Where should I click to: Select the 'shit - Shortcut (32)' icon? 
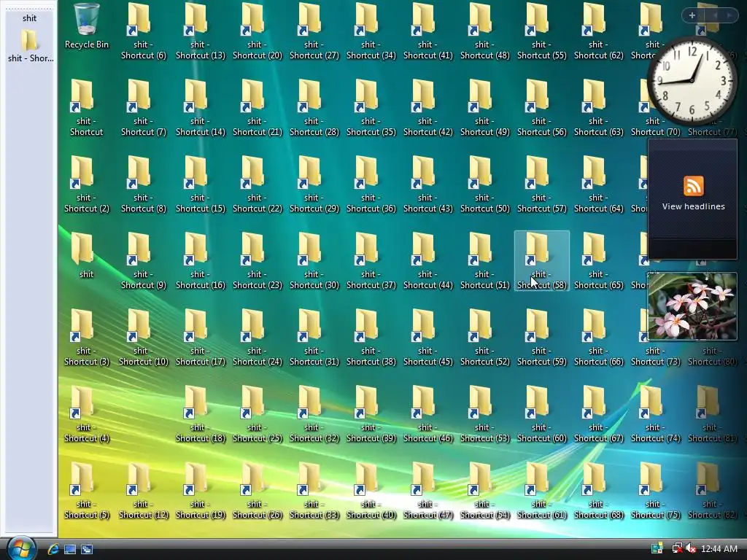(x=314, y=414)
